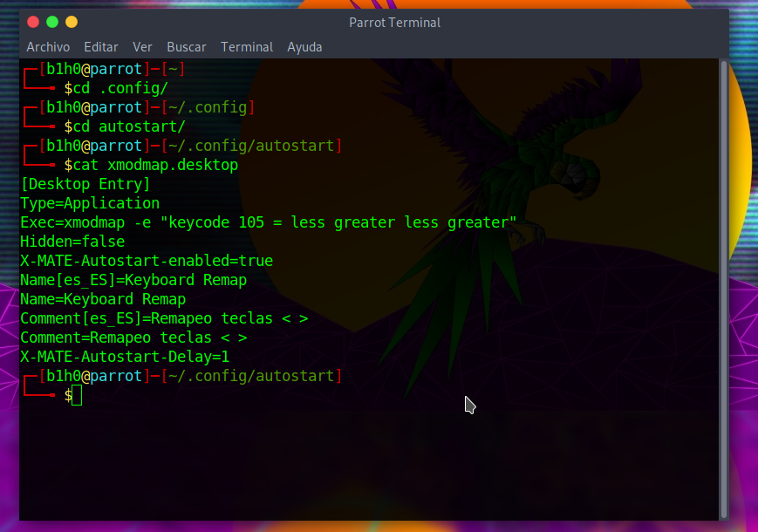The height and width of the screenshot is (532, 758).
Task: Click the 'Comment=Remapeo teclas < >' line
Action: click(x=133, y=338)
